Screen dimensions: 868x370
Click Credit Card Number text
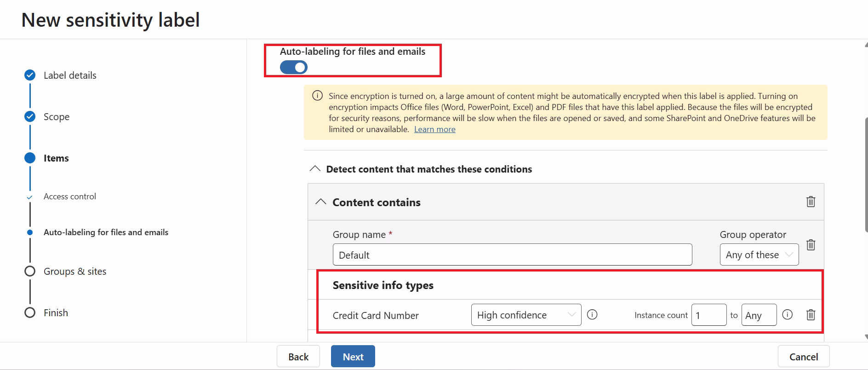click(376, 316)
